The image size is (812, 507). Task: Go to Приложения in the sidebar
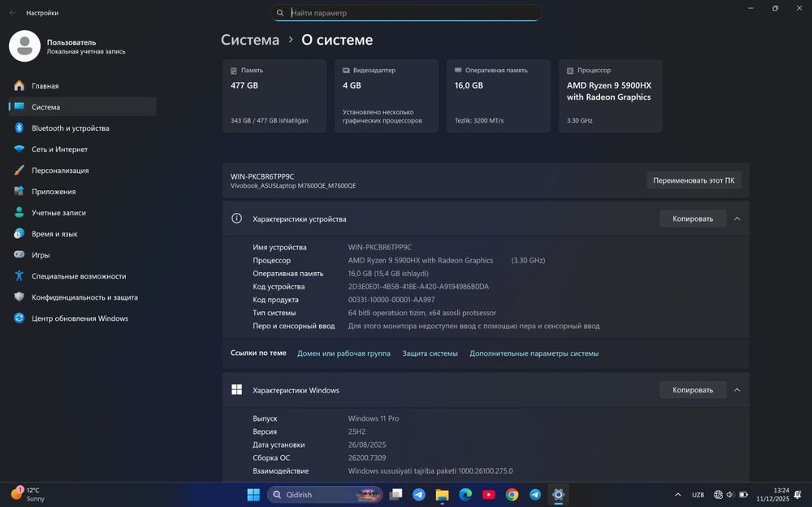pyautogui.click(x=83, y=191)
